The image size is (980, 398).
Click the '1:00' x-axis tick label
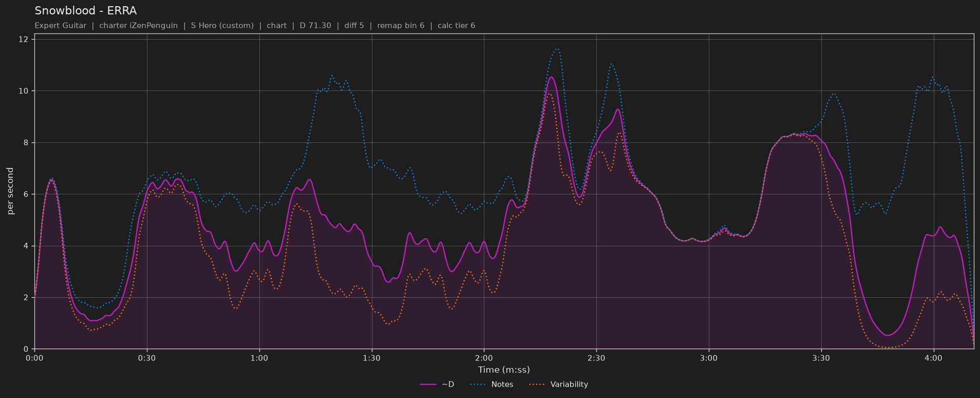[x=259, y=358]
